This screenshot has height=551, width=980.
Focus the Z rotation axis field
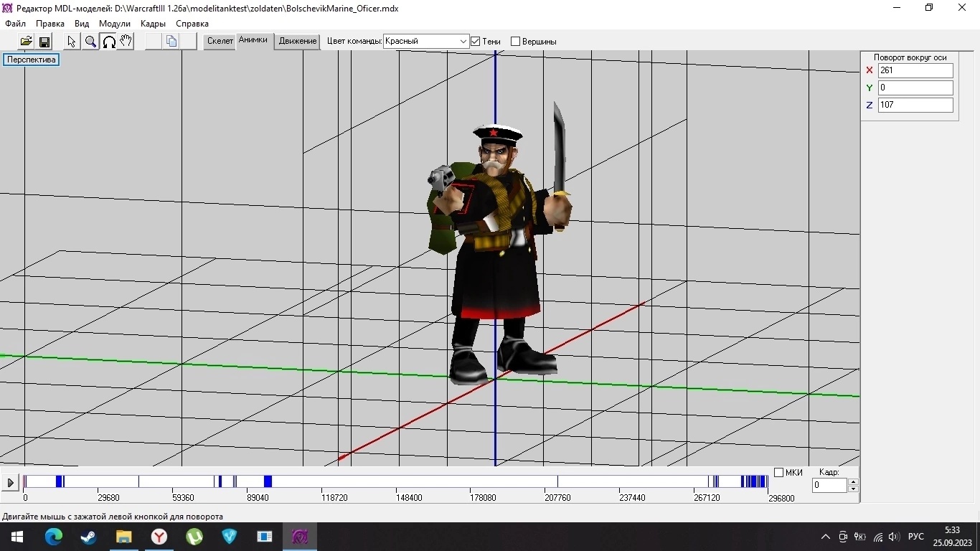[915, 105]
